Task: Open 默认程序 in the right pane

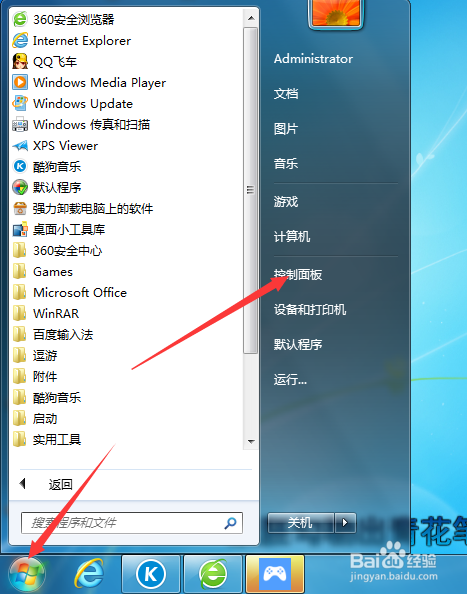Action: point(298,344)
